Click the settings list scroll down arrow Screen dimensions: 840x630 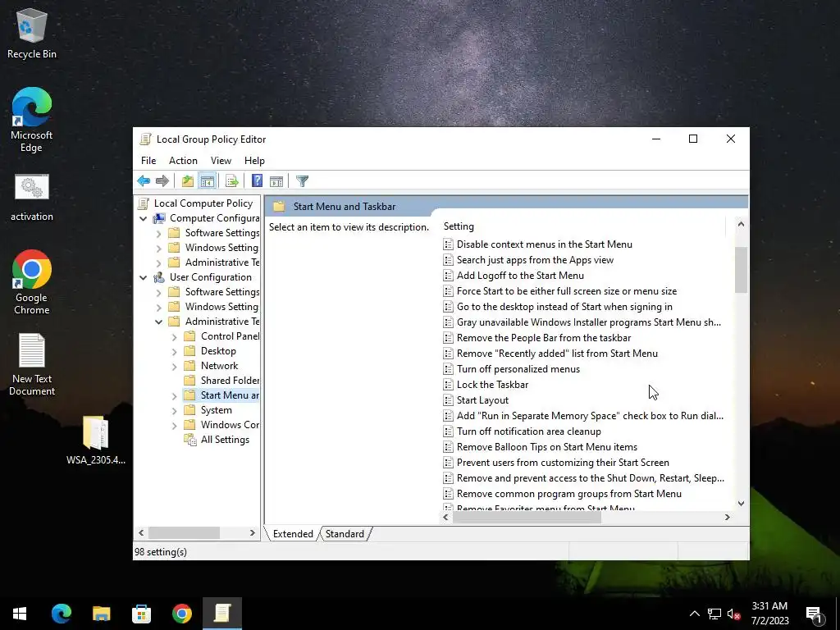pos(741,503)
